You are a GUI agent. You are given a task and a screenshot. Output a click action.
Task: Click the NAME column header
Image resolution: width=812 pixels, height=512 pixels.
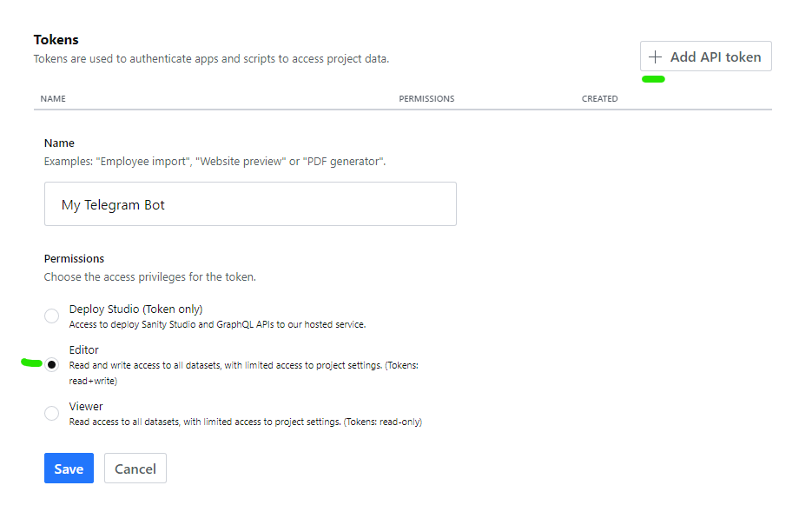click(x=53, y=98)
